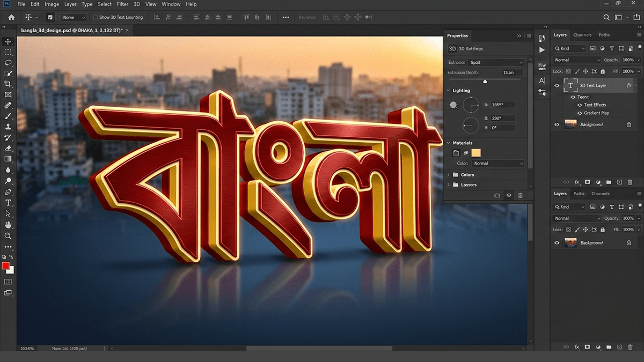Viewport: 644px width, 362px height.
Task: Select the Healing Brush bandage tool
Action: pyautogui.click(x=8, y=105)
